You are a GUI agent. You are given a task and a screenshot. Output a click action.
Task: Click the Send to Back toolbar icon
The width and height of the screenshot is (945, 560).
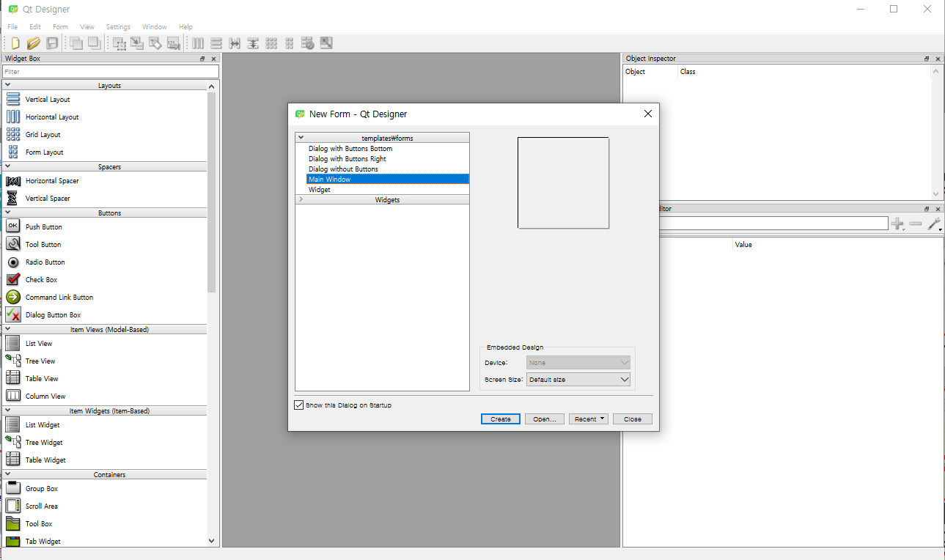tap(76, 43)
